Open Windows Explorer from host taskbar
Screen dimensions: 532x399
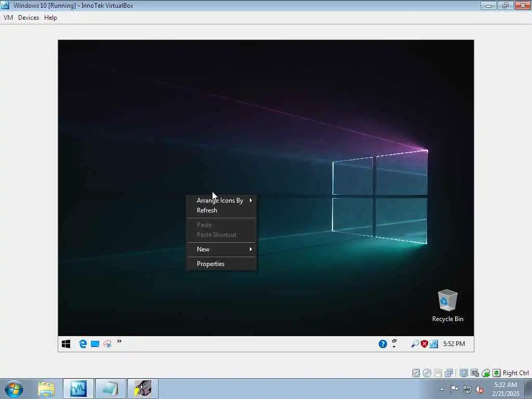[46, 389]
